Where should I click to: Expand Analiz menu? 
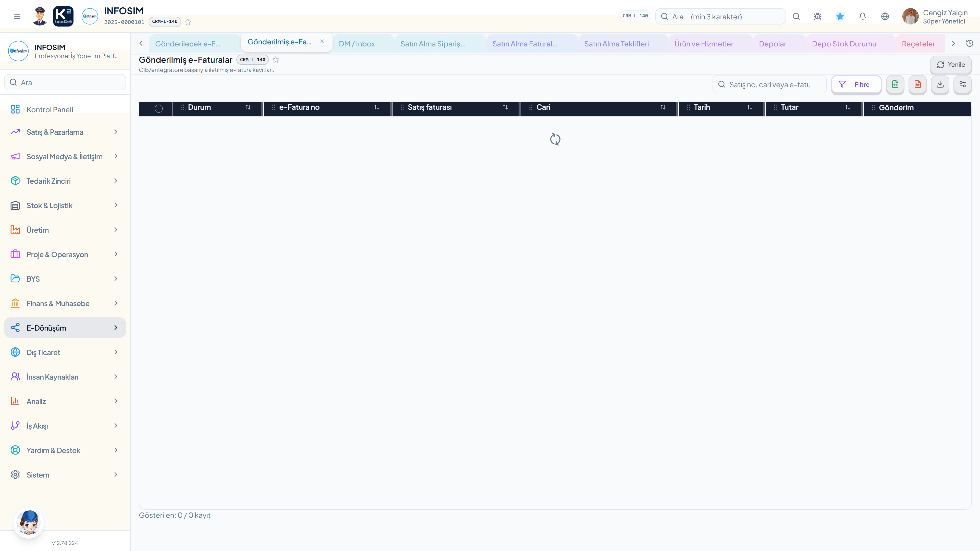(65, 401)
